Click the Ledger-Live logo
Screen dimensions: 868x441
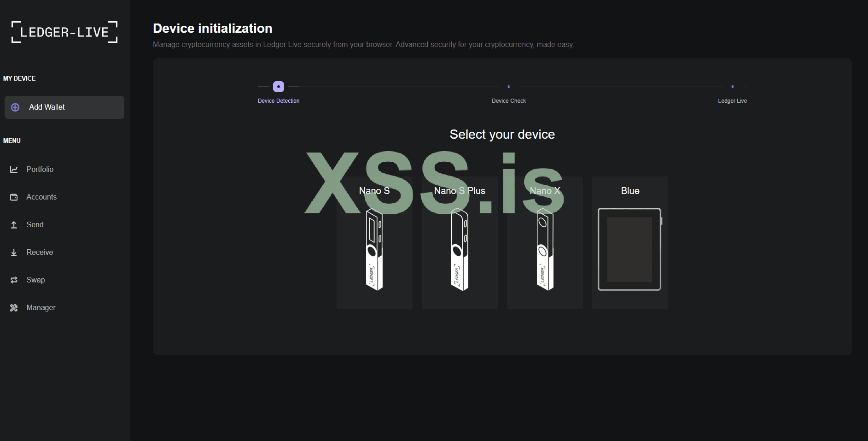point(64,32)
